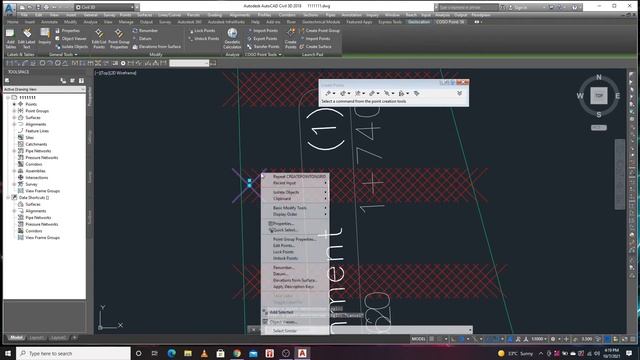This screenshot has width=640, height=360.
Task: Expand the Survey tree node
Action: click(14, 184)
